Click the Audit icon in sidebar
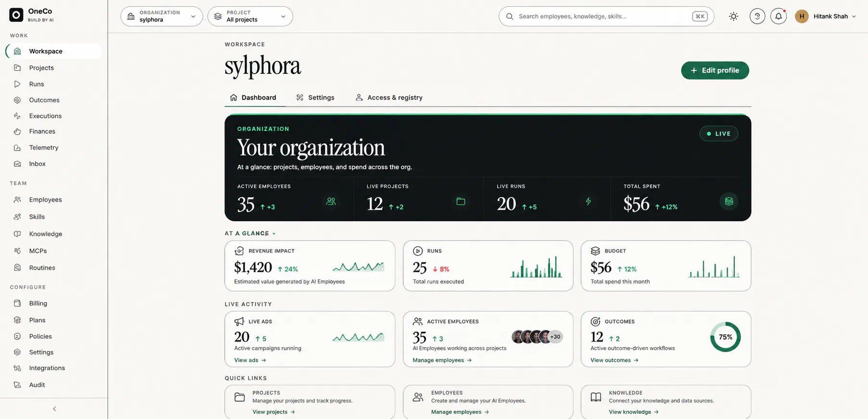The height and width of the screenshot is (419, 868). [x=17, y=385]
